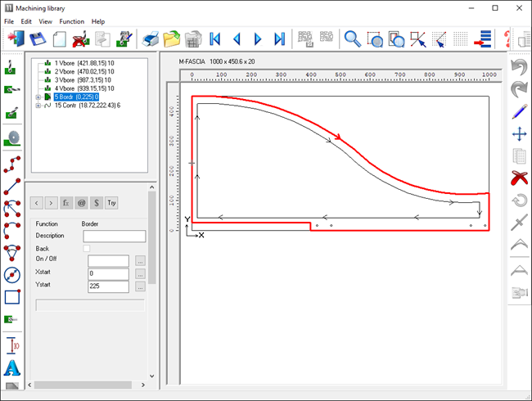Click the blue move cross-arrows icon

(x=518, y=133)
